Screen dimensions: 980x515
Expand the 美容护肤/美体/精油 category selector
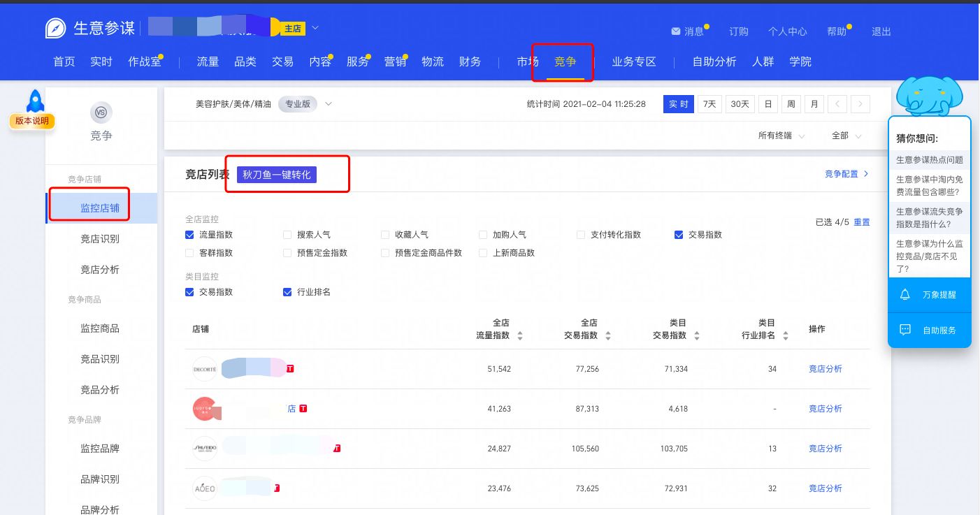point(328,103)
